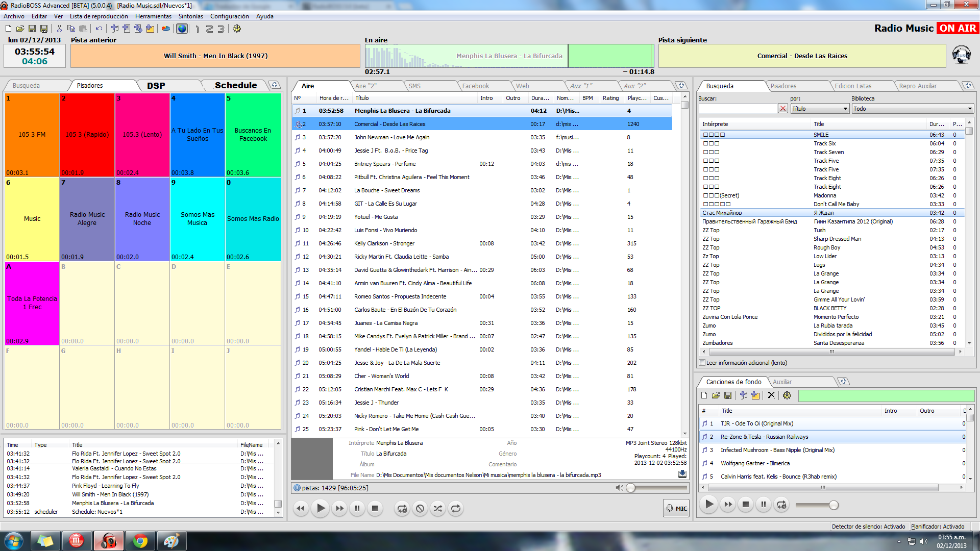This screenshot has height=551, width=980.
Task: Add new tab next to Repro Auxiliar
Action: 968,85
